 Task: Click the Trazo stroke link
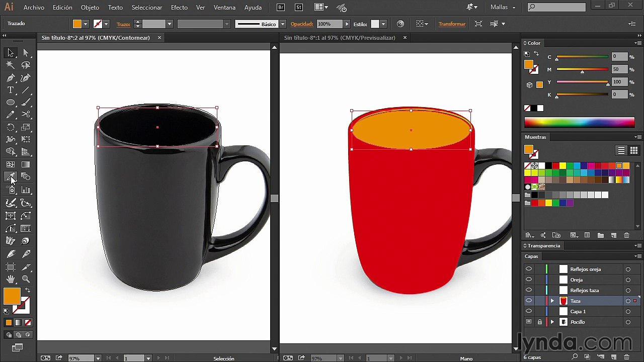click(x=123, y=24)
